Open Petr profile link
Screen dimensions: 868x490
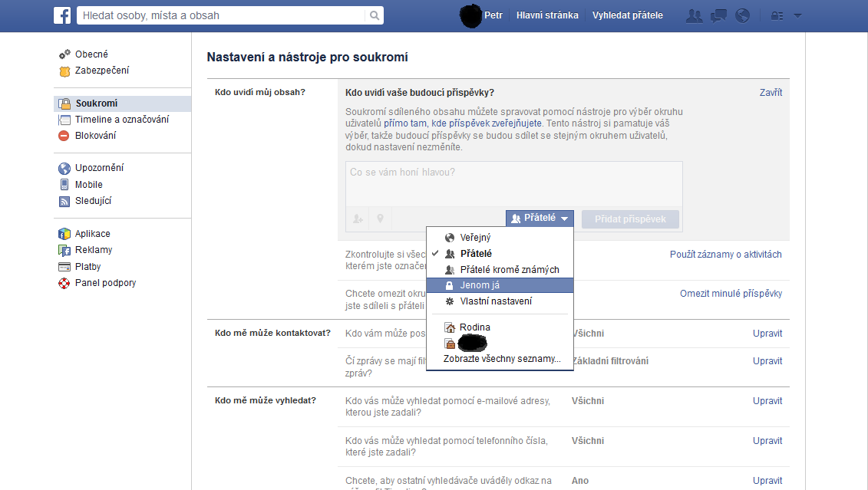coord(493,15)
